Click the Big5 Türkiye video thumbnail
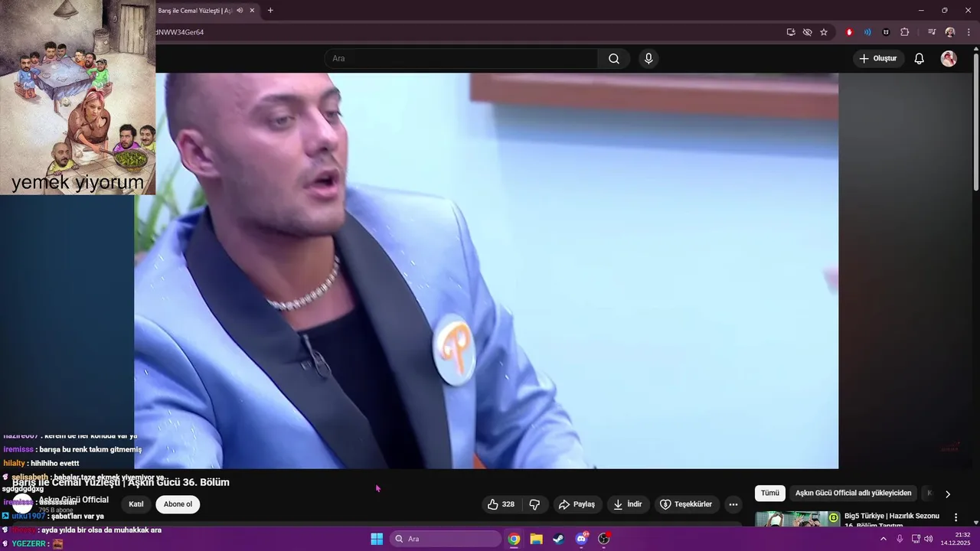Viewport: 980px width, 551px height. pyautogui.click(x=797, y=520)
